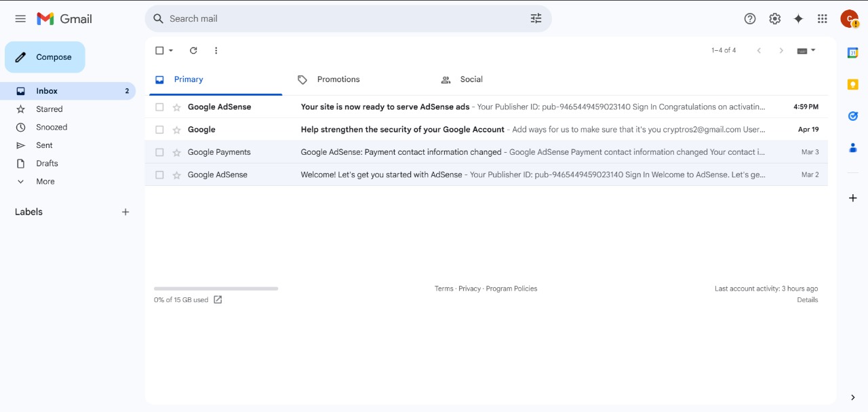Click the Labels heading

(28, 212)
